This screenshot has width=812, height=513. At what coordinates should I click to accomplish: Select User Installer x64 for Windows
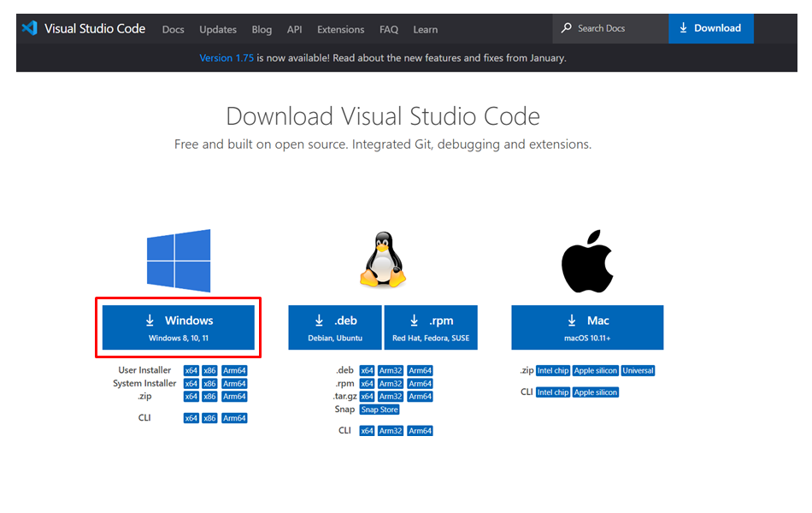pos(191,370)
